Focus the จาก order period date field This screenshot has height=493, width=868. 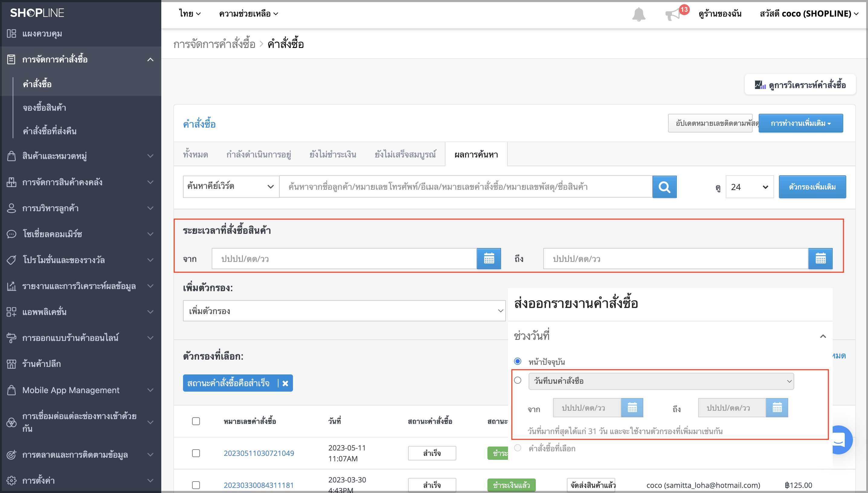[344, 259]
